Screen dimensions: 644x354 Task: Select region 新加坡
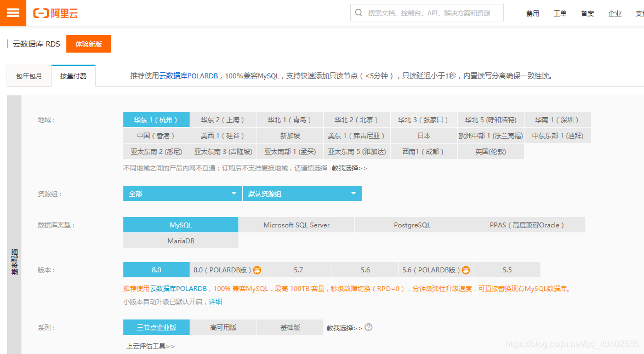point(290,135)
